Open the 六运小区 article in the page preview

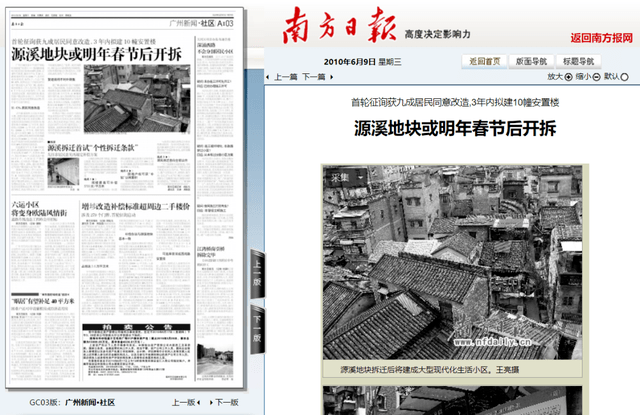click(40, 207)
